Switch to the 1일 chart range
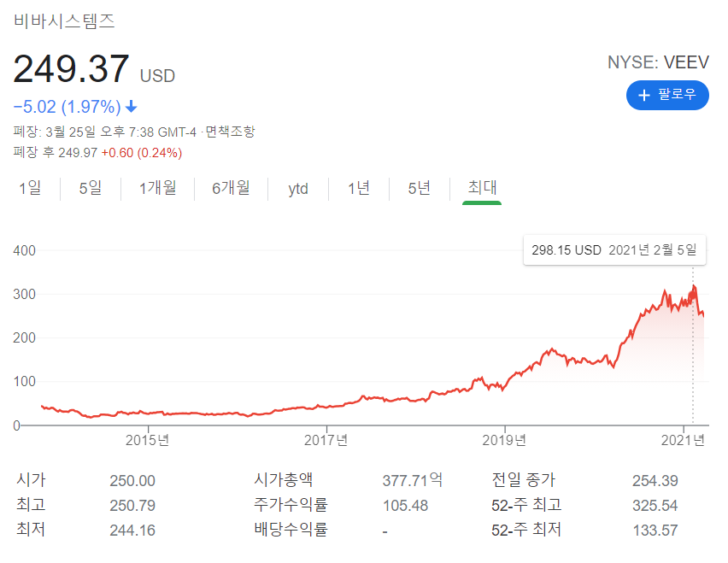Screen dimensions: 728x563 pos(31,188)
